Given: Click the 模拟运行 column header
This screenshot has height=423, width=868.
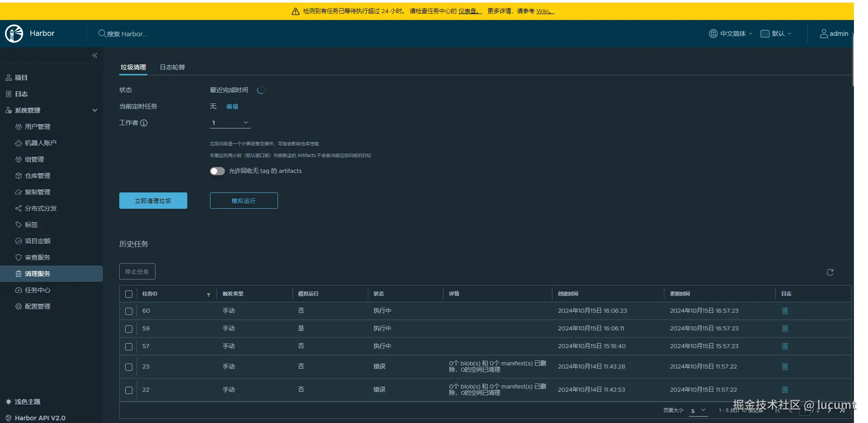Looking at the screenshot, I should [x=308, y=294].
